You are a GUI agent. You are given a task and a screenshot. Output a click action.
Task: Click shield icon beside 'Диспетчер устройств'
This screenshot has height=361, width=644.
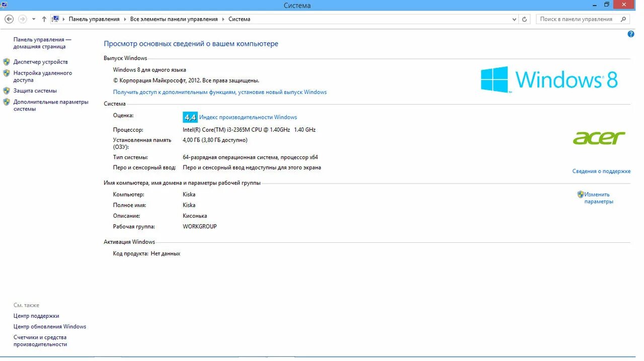pos(7,62)
